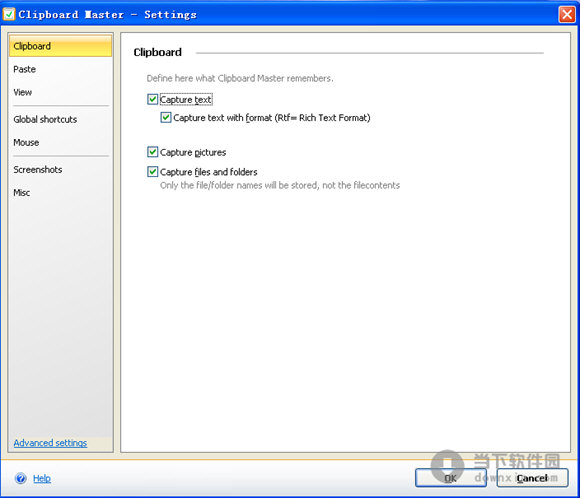Toggle Capture text with format checkbox
Screen dimensions: 580x498
point(166,117)
